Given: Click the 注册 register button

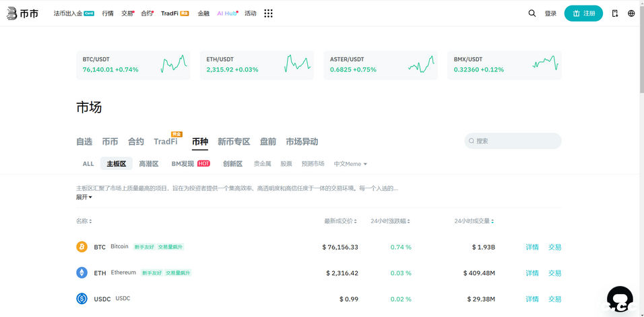Looking at the screenshot, I should coord(583,13).
